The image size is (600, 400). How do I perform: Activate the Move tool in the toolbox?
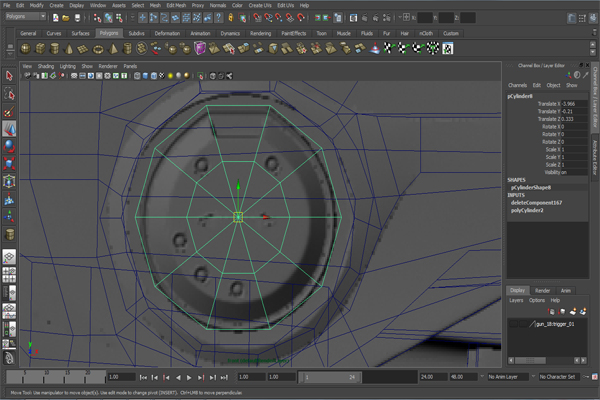tap(9, 129)
